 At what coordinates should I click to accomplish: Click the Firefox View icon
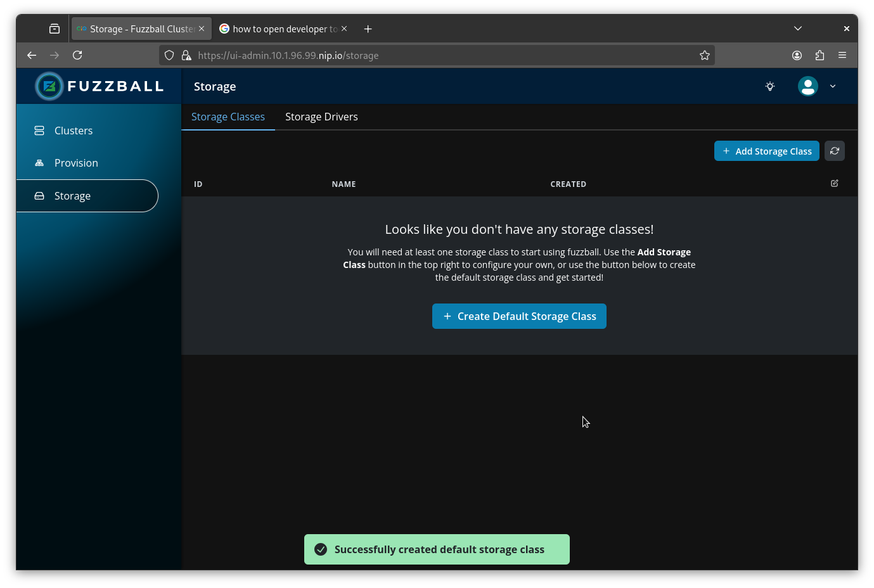tap(55, 29)
